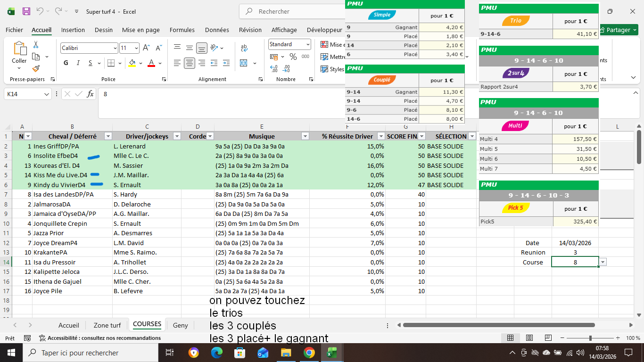Switch to the Données ribbon tab

pos(217,30)
